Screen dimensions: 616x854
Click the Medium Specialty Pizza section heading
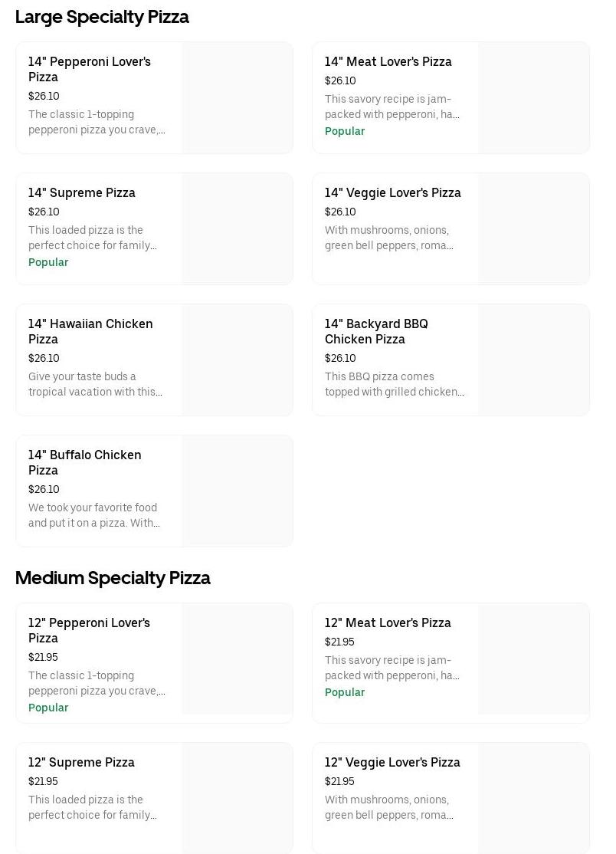[113, 578]
